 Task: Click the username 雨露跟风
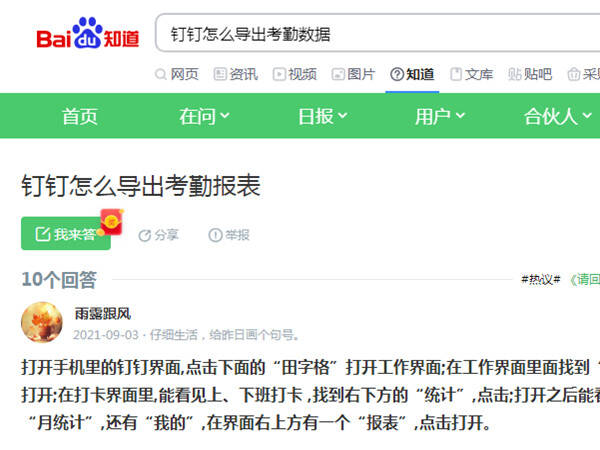click(x=103, y=314)
